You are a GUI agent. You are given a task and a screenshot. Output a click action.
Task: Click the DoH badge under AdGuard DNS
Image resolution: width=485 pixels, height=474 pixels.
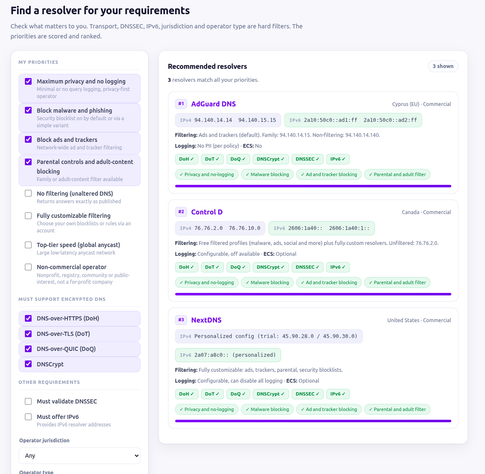[186, 159]
